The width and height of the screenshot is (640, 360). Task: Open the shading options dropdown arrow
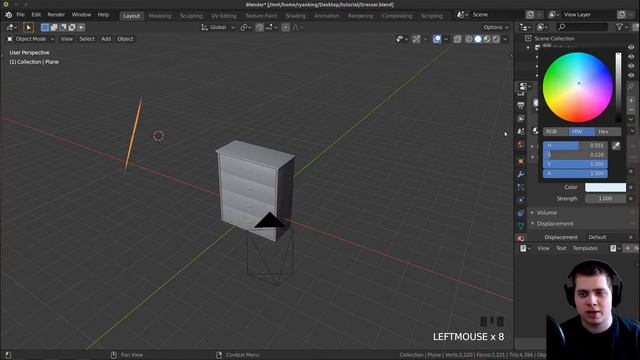click(x=505, y=39)
